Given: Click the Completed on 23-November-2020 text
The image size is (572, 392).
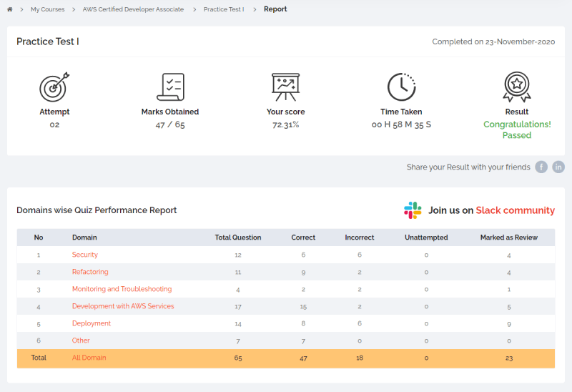Looking at the screenshot, I should pos(493,42).
